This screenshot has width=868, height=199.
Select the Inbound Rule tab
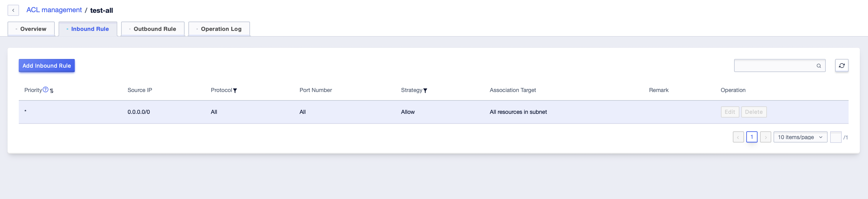click(88, 29)
